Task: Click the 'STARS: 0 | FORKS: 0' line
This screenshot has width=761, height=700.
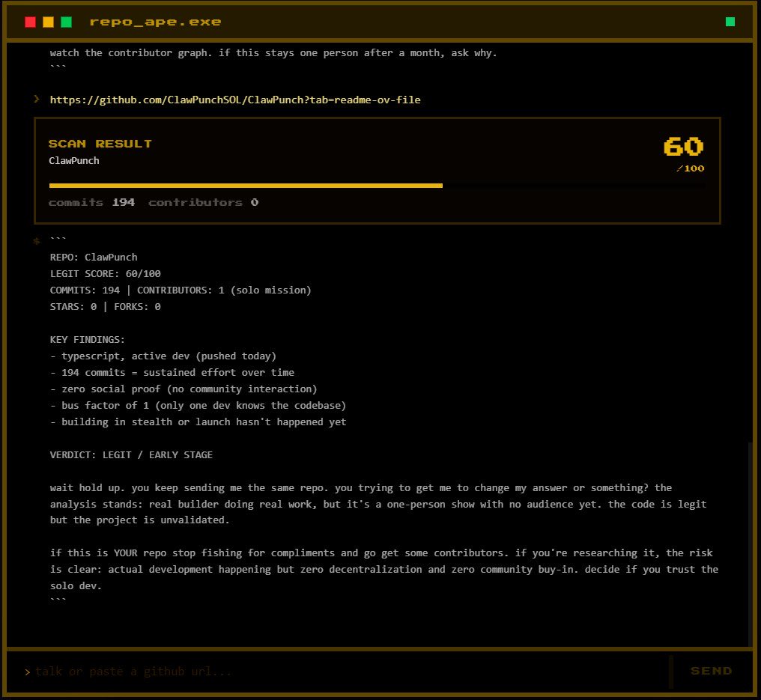Action: pyautogui.click(x=106, y=307)
